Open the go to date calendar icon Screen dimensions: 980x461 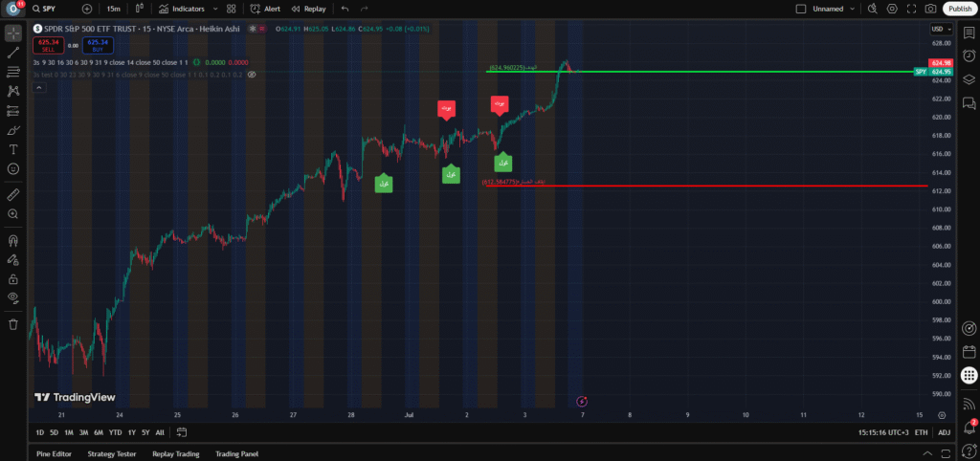[182, 431]
